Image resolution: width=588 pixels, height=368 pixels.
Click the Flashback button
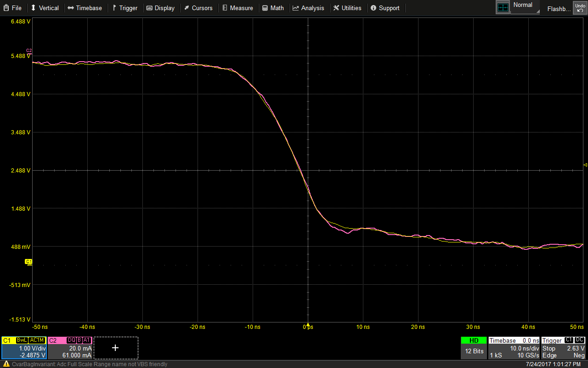click(558, 9)
